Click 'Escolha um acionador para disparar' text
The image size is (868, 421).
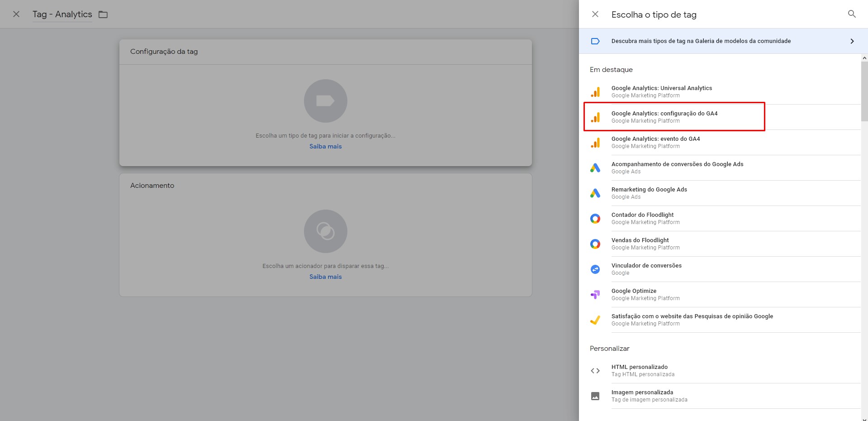pyautogui.click(x=326, y=266)
